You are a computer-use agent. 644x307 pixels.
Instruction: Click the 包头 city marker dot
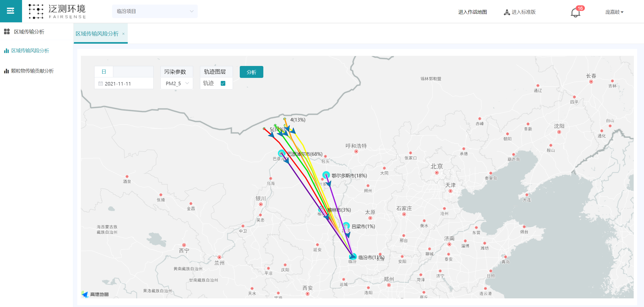click(325, 156)
